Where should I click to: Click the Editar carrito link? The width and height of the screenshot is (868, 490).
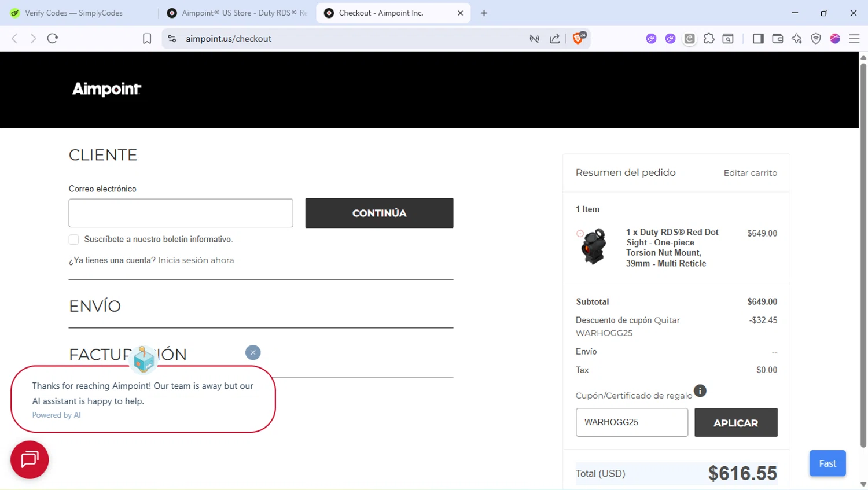pyautogui.click(x=751, y=173)
